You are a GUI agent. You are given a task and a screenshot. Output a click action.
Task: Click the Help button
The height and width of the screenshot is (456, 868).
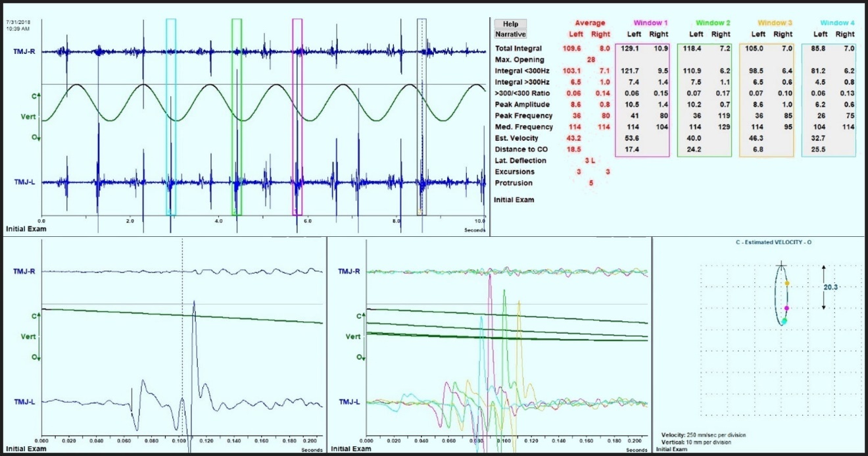(510, 24)
